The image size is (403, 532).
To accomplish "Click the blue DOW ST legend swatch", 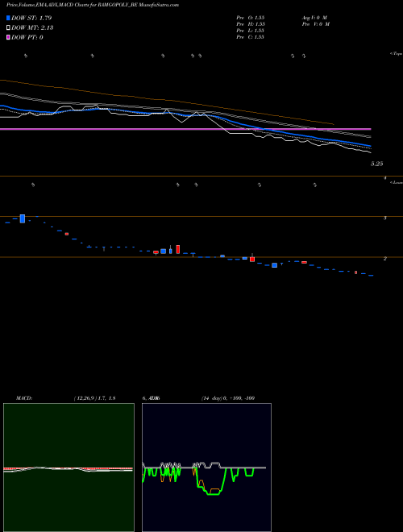I will [8, 18].
